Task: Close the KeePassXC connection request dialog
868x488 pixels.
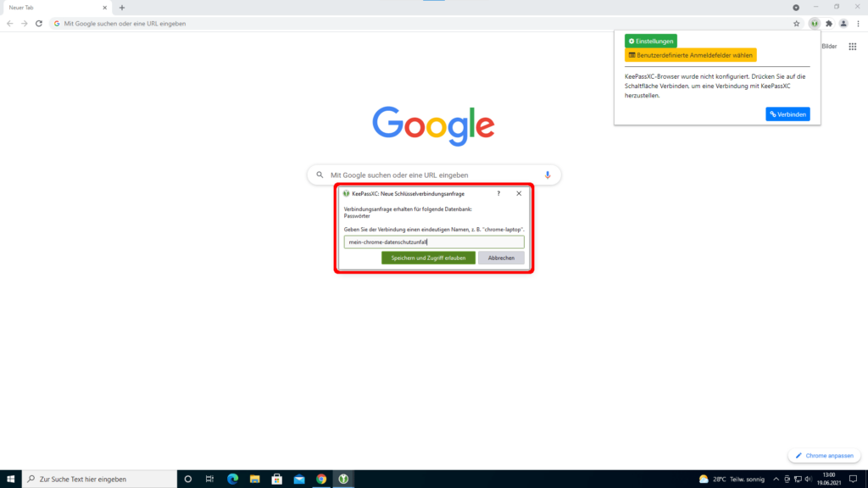Action: (x=519, y=194)
